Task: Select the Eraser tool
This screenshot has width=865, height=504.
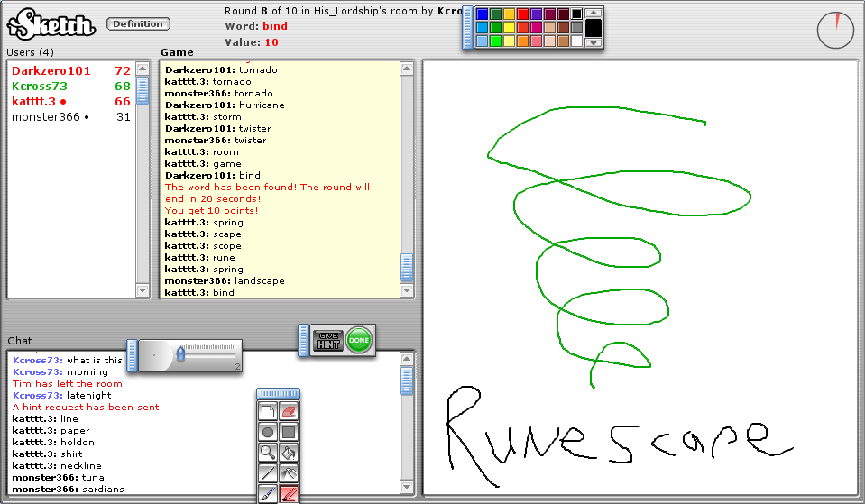Action: point(289,411)
